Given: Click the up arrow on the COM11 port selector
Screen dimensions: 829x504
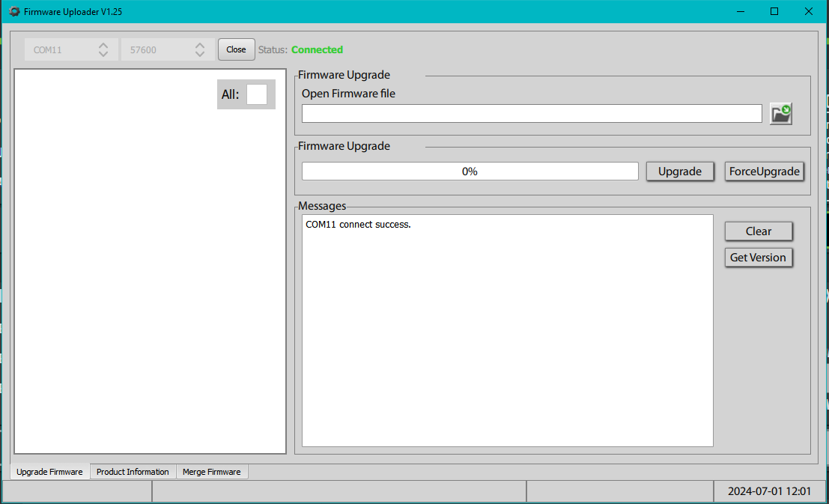Looking at the screenshot, I should click(103, 45).
